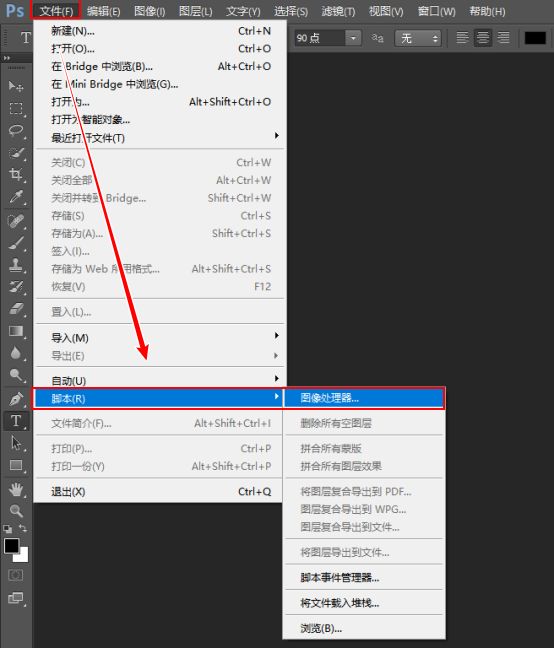Click the black text color swatch

(x=535, y=38)
